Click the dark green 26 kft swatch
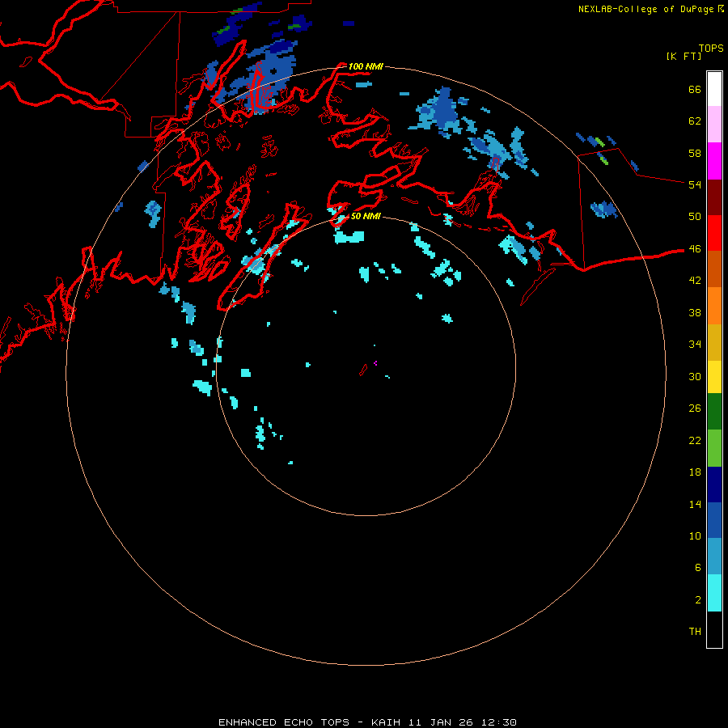This screenshot has width=728, height=728. (714, 412)
